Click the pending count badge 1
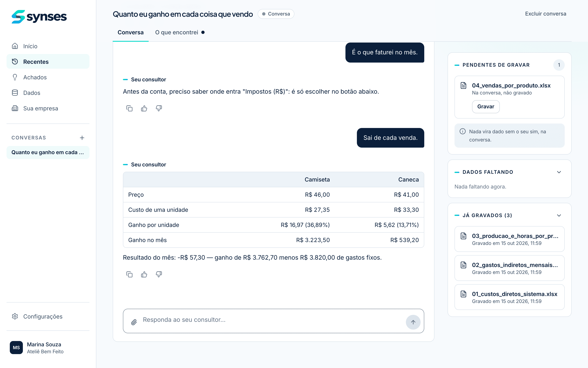Screen dimensions: 588x368 [559, 65]
